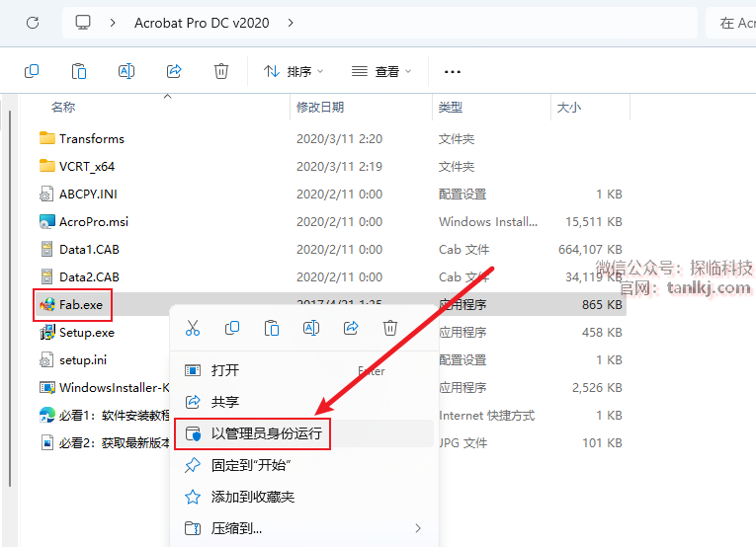Select the setup.ini file
756x547 pixels.
click(83, 360)
